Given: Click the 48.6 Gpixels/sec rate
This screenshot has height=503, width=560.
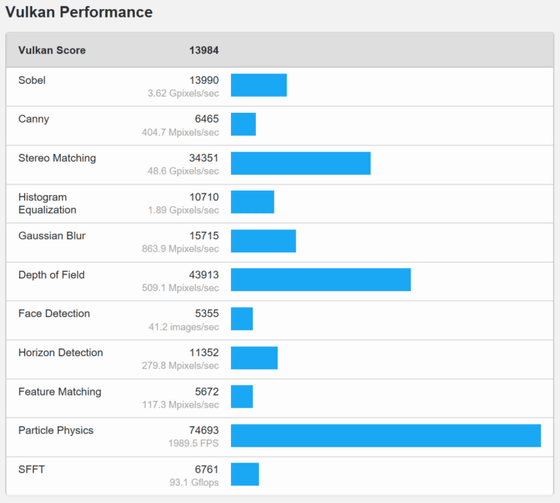Looking at the screenshot, I should coord(183,171).
